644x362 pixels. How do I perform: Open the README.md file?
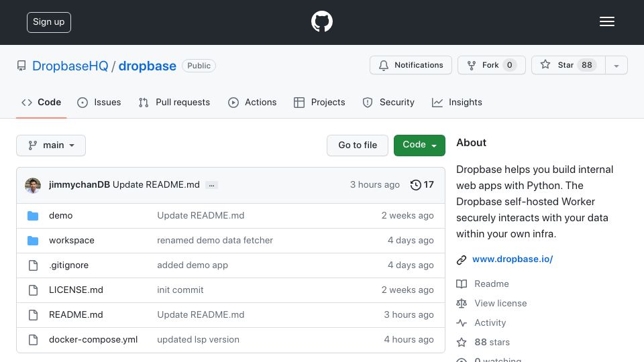pos(76,315)
